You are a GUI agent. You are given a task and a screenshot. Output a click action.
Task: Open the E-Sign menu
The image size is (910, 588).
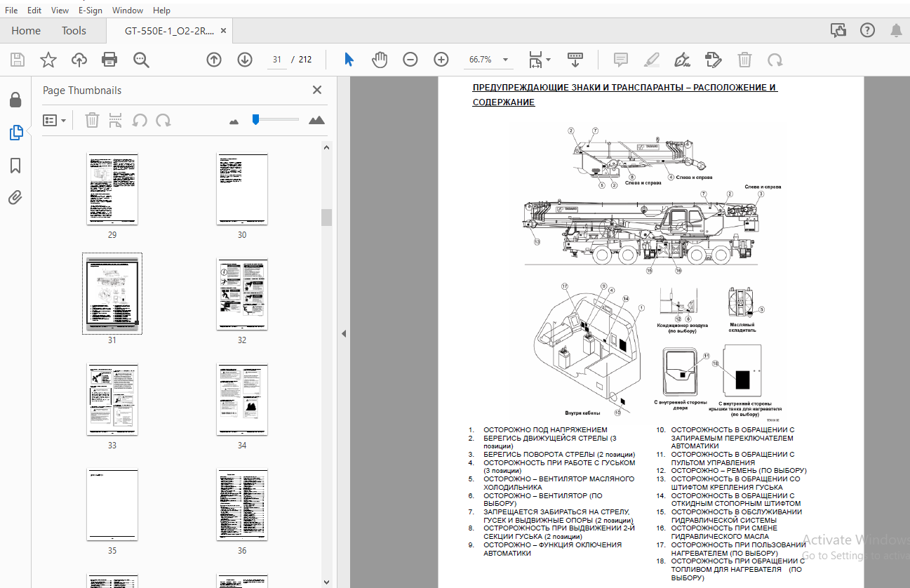pos(90,11)
